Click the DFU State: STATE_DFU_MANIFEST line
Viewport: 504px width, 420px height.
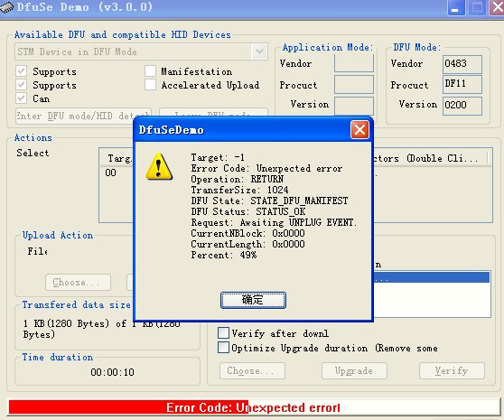[269, 201]
